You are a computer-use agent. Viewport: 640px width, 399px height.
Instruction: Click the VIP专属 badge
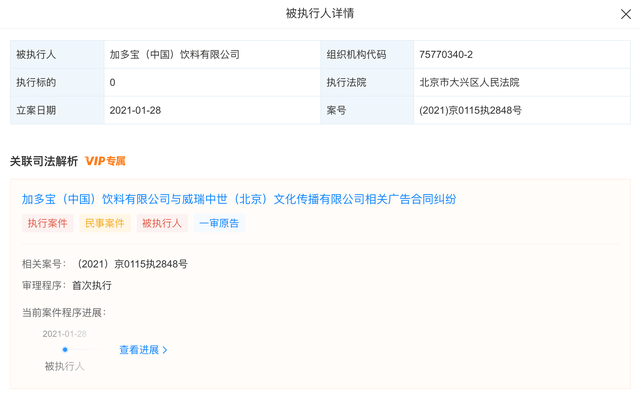pyautogui.click(x=105, y=161)
